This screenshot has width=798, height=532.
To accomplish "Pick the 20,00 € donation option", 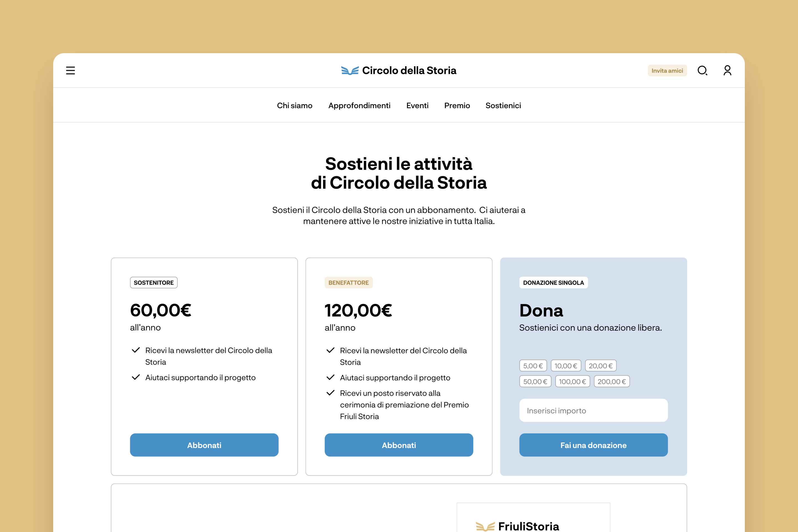I will click(600, 366).
